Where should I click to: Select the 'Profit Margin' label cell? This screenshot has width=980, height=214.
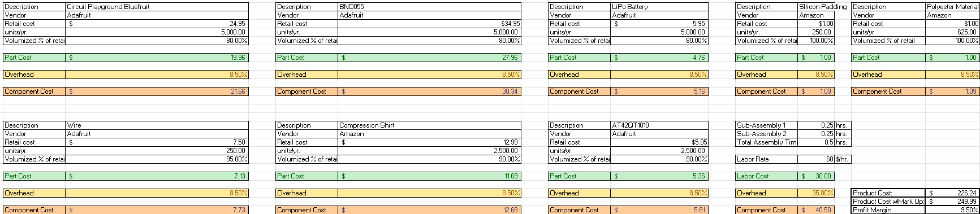point(888,210)
